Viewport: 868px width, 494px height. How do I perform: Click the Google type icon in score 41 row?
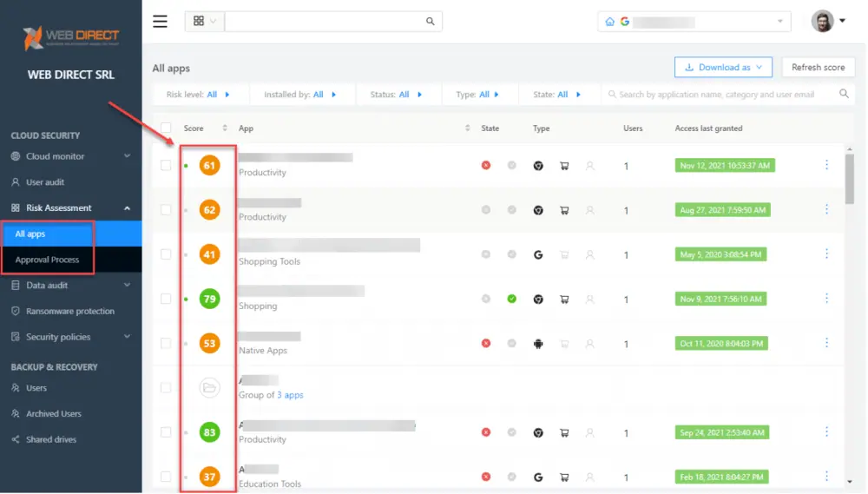538,254
